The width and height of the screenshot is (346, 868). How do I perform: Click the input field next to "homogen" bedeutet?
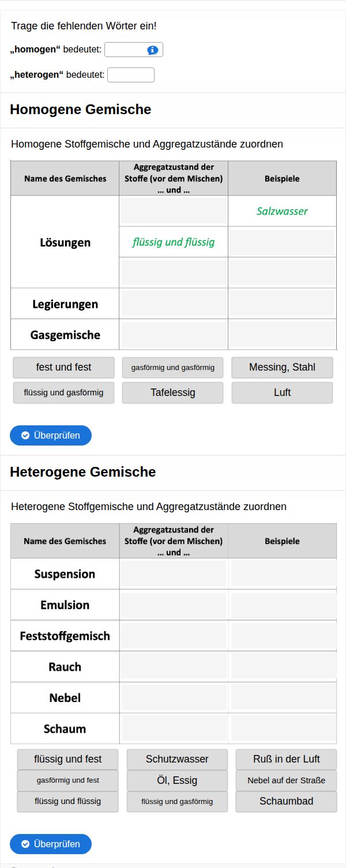point(126,50)
